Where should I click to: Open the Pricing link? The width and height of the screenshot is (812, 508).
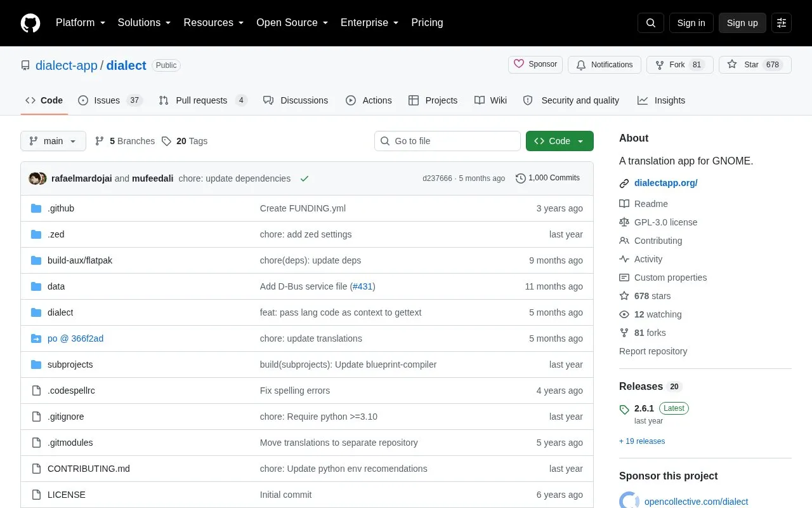(427, 23)
